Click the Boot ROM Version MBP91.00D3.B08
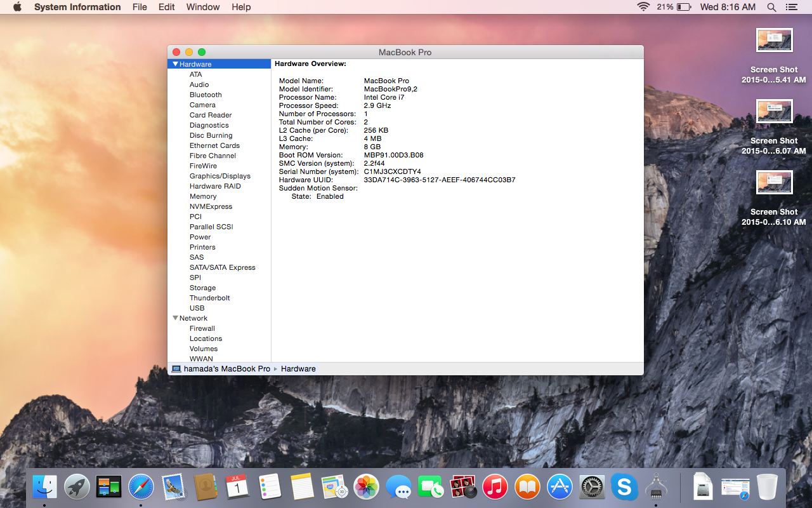Screen dimensions: 812x508 393,155
